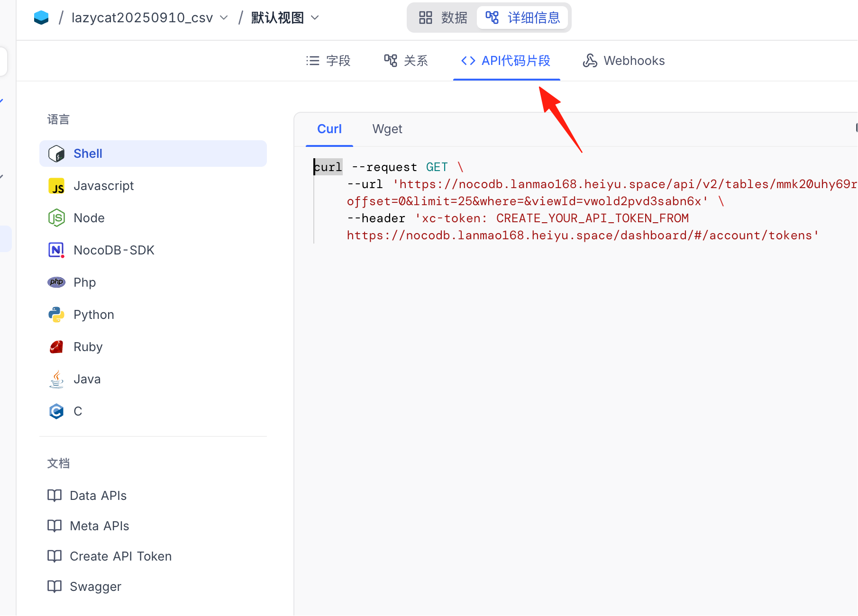Select NocoDB-SDK language
The height and width of the screenshot is (616, 858).
pos(153,250)
